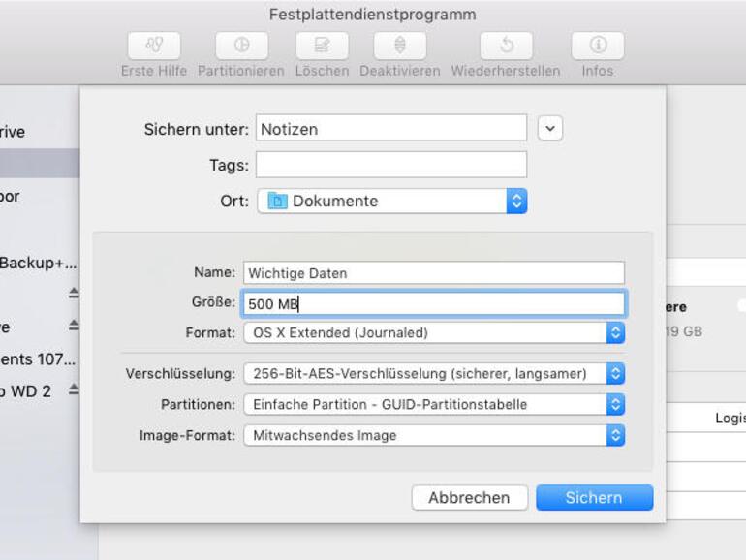Open the Ort location dropdown

[x=392, y=201]
